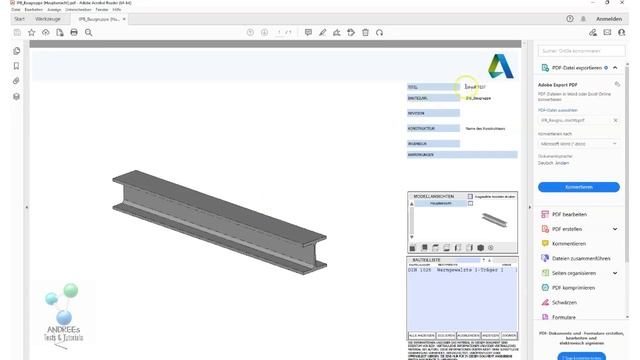Click the print icon in toolbar
Screen dimensions: 640x360
[74, 32]
